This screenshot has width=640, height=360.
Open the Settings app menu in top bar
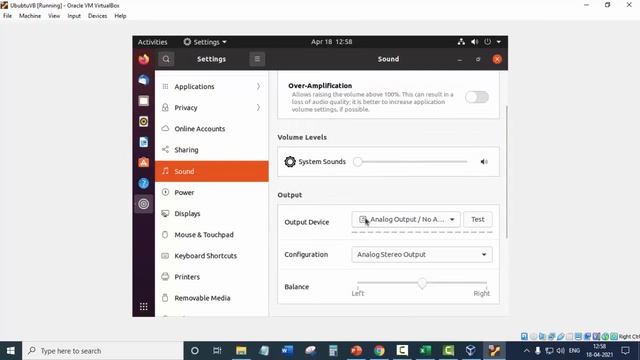(x=205, y=42)
